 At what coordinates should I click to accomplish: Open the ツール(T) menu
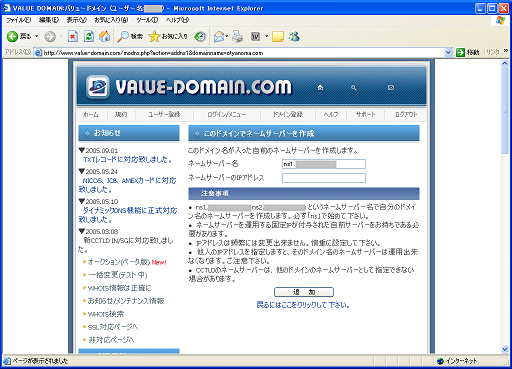(147, 20)
